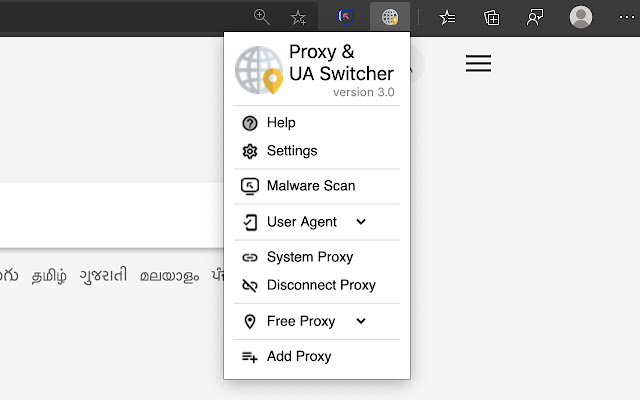Open the Collections icon in toolbar
640x400 pixels.
click(491, 18)
